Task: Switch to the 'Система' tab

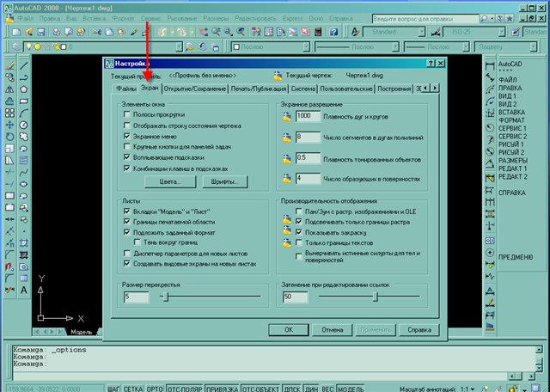Action: [x=302, y=89]
